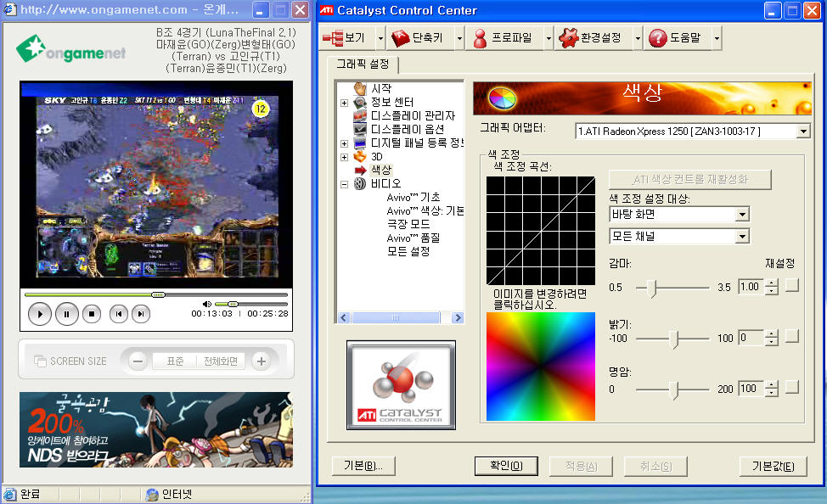Pause the ongamenet video
The height and width of the screenshot is (504, 827).
[x=66, y=314]
